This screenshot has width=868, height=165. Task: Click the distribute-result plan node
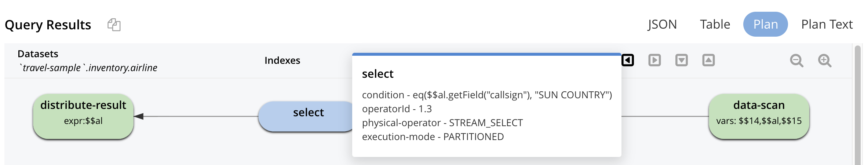tap(83, 116)
